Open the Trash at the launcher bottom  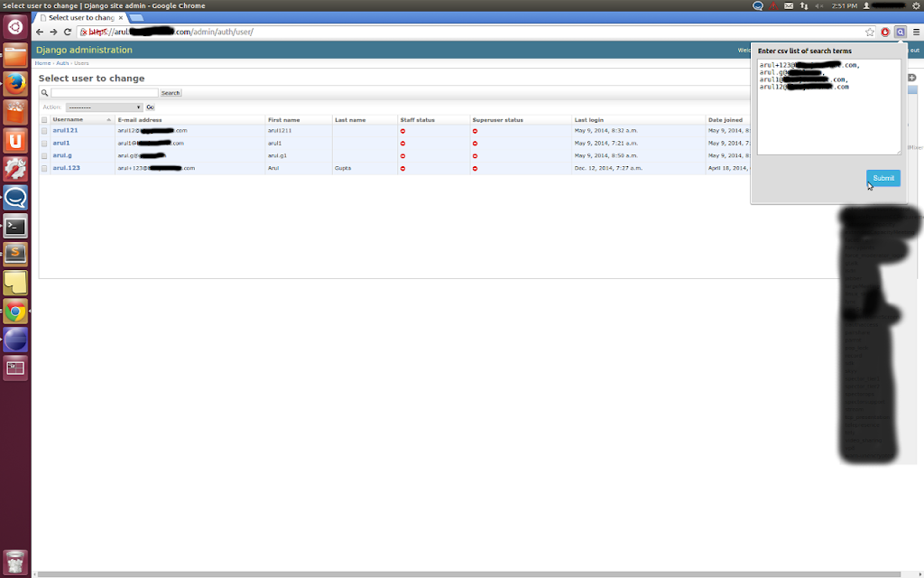tap(15, 563)
